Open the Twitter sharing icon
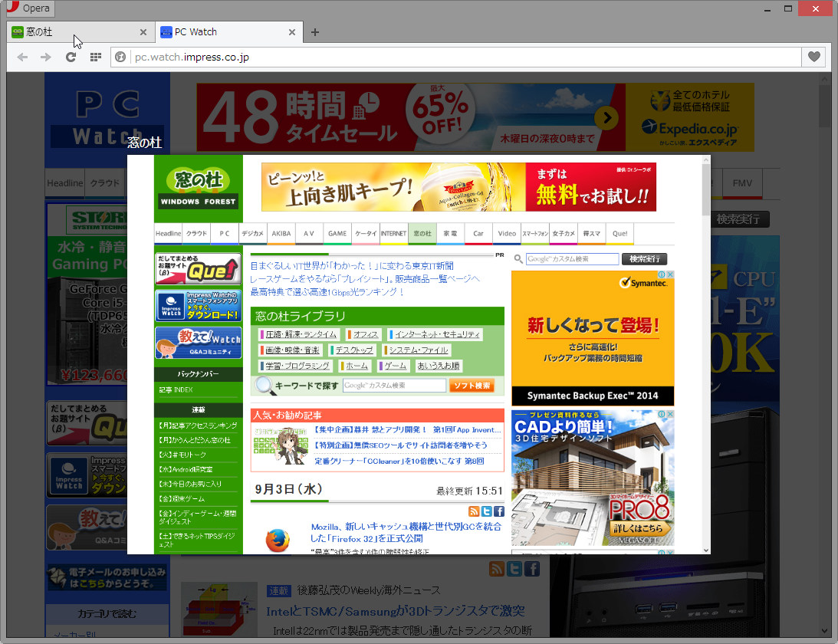Image resolution: width=838 pixels, height=644 pixels. pos(486,511)
